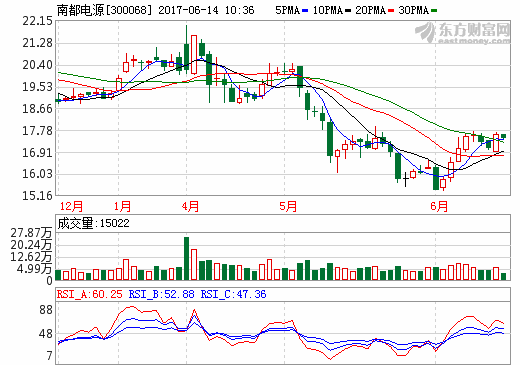Click the 18.66 price axis label
Image resolution: width=520 pixels, height=365 pixels.
pos(38,109)
